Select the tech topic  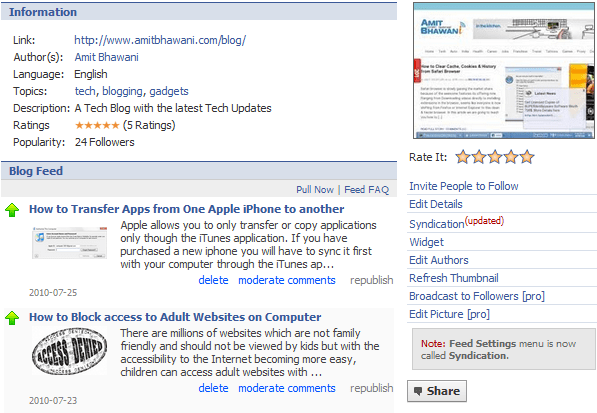(85, 91)
